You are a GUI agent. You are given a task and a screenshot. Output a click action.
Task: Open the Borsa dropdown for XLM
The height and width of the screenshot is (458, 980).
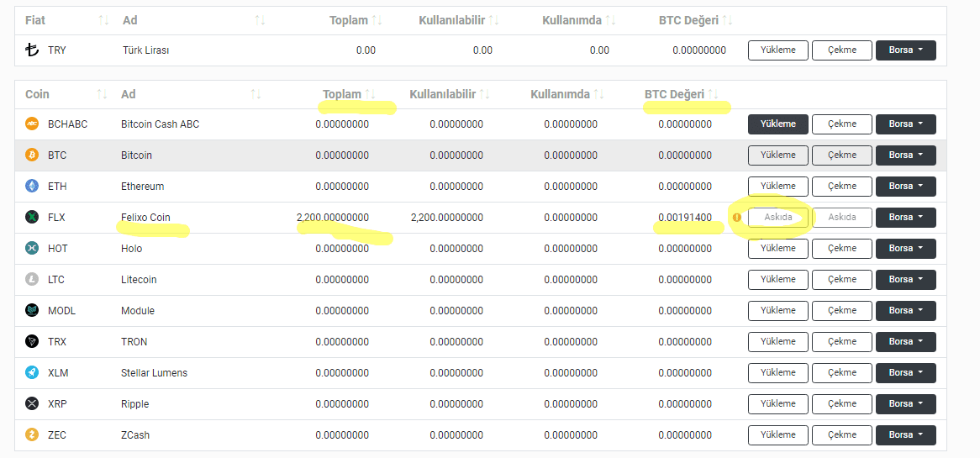[906, 372]
